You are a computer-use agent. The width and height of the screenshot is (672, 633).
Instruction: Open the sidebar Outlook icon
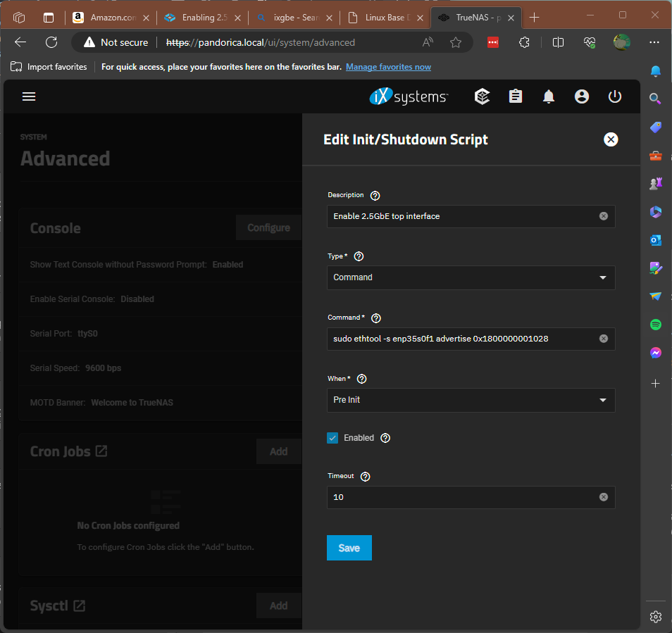click(655, 240)
